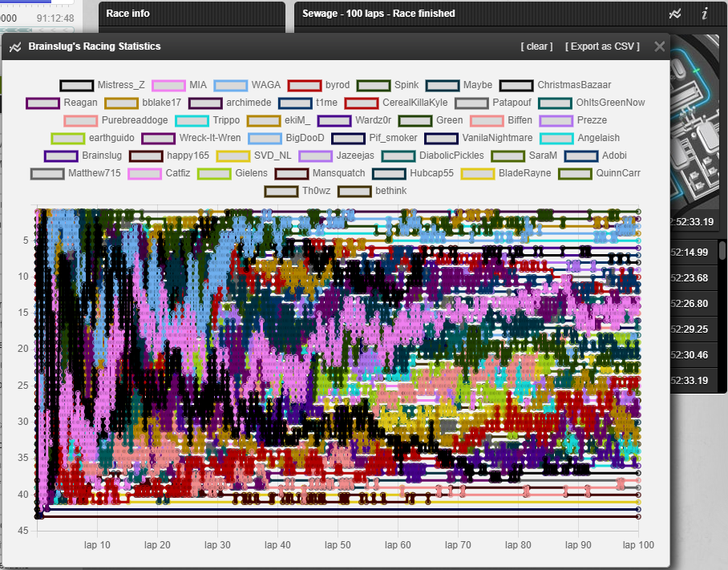Toggle the Brainslug legend entry
The image size is (728, 570).
click(61, 156)
